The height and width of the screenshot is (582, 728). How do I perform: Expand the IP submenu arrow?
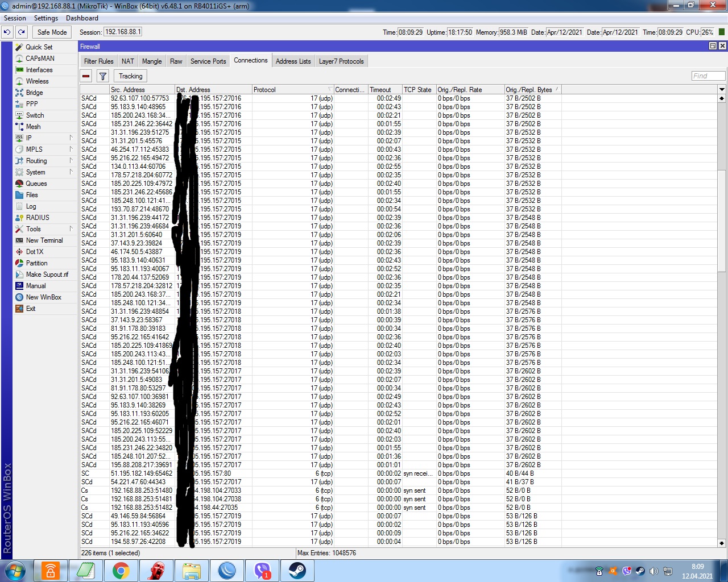pos(71,138)
